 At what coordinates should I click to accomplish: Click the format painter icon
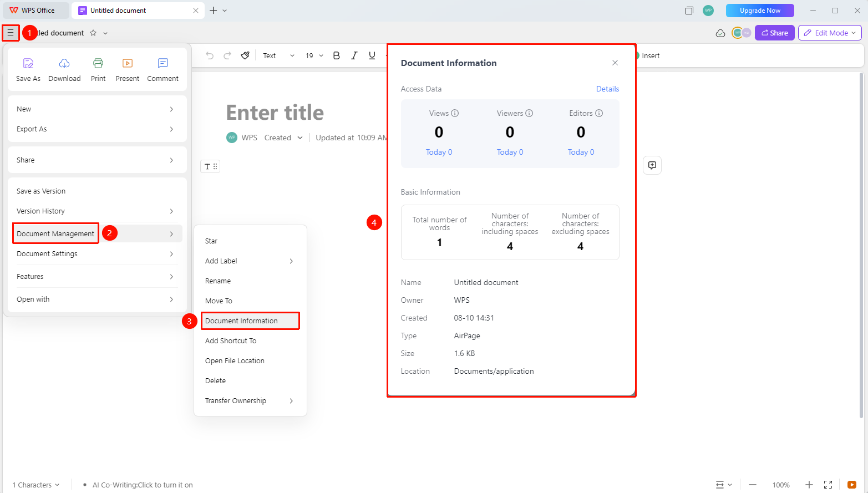pos(245,55)
